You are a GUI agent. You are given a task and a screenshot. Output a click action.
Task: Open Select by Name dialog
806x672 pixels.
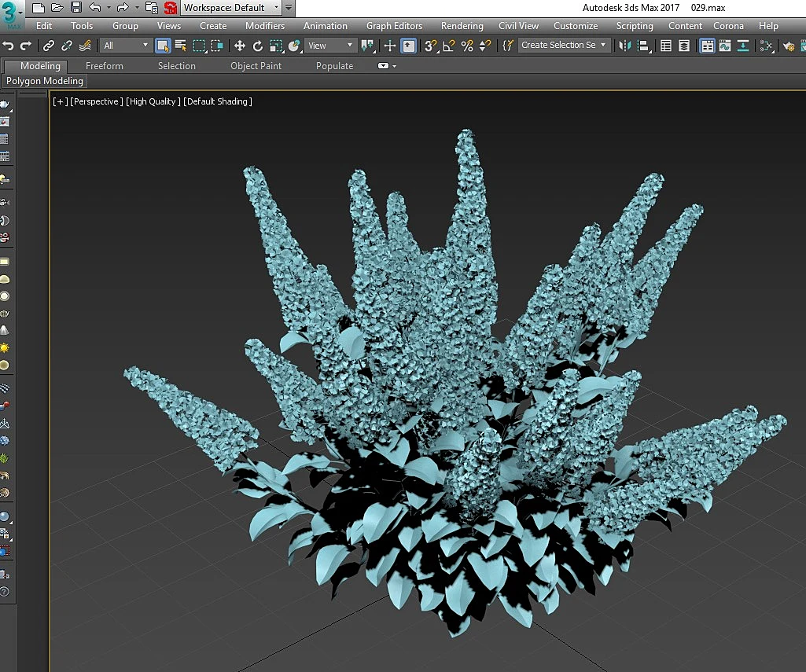pyautogui.click(x=180, y=46)
